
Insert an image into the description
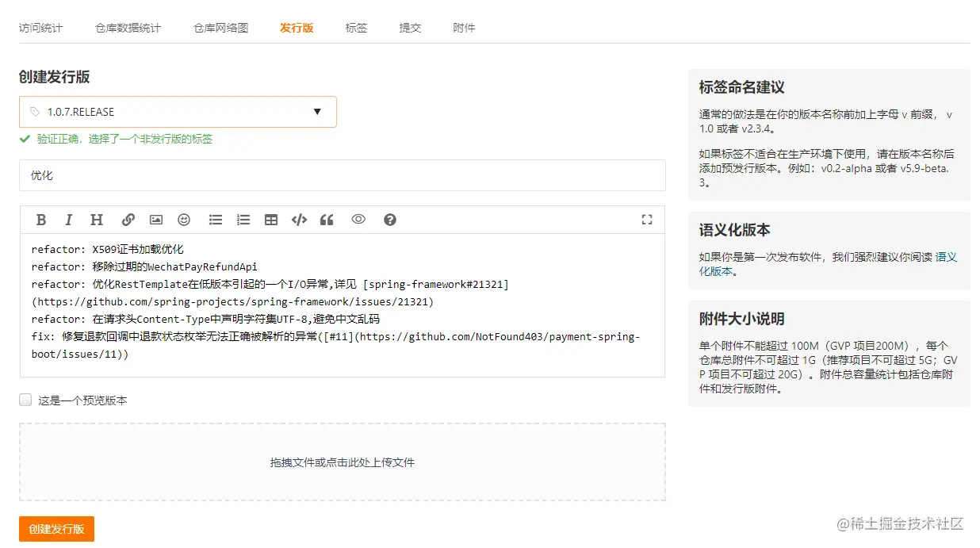click(155, 220)
